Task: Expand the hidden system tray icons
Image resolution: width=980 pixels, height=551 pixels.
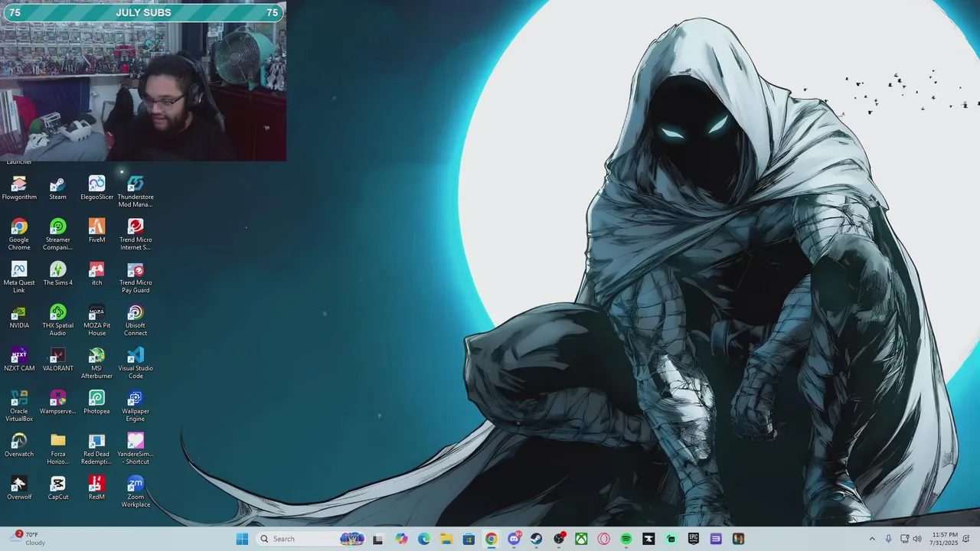Action: (872, 539)
